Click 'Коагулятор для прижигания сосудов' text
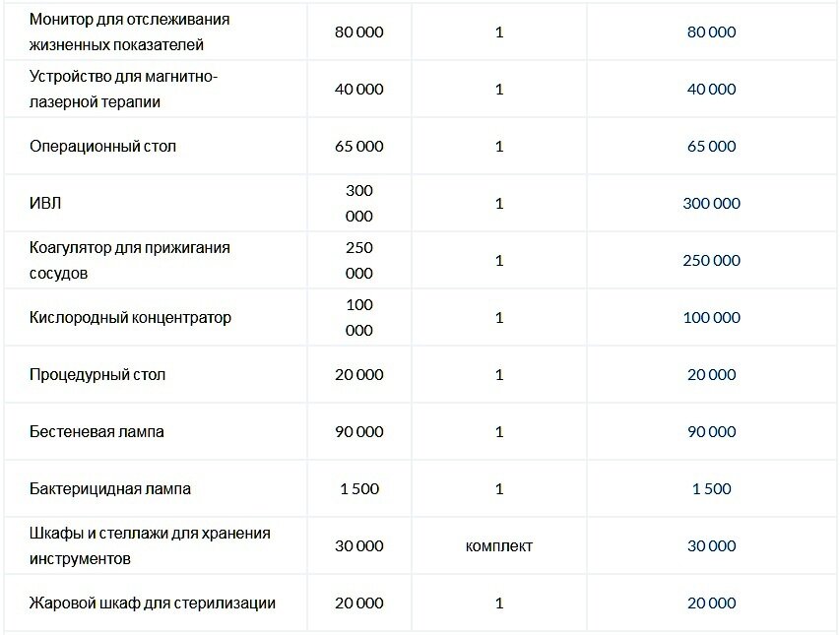 [129, 260]
